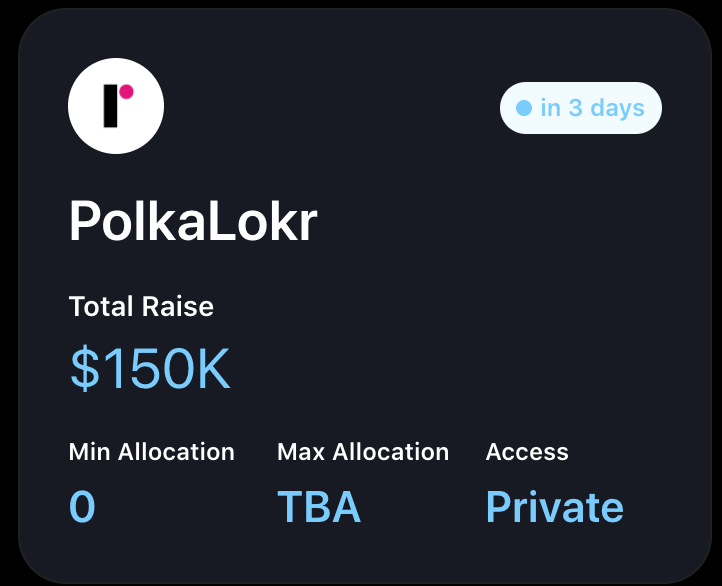Click the pink dot in the logo
The height and width of the screenshot is (586, 722).
click(x=126, y=92)
